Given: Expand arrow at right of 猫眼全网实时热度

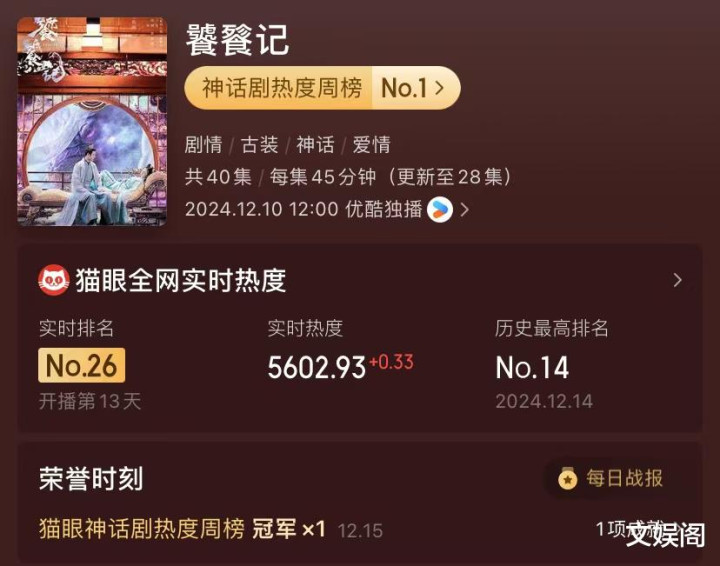Looking at the screenshot, I should coord(677,280).
